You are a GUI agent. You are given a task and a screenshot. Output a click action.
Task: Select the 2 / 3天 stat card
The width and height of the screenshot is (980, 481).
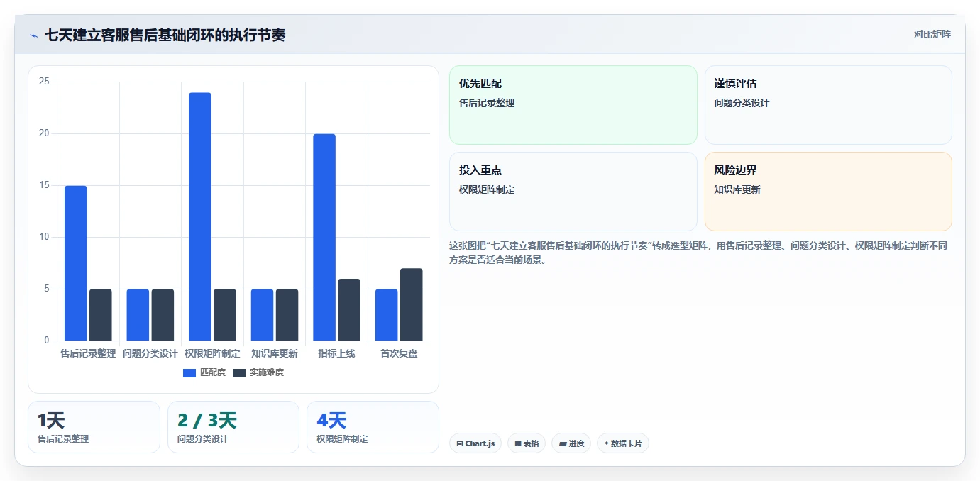(x=233, y=427)
